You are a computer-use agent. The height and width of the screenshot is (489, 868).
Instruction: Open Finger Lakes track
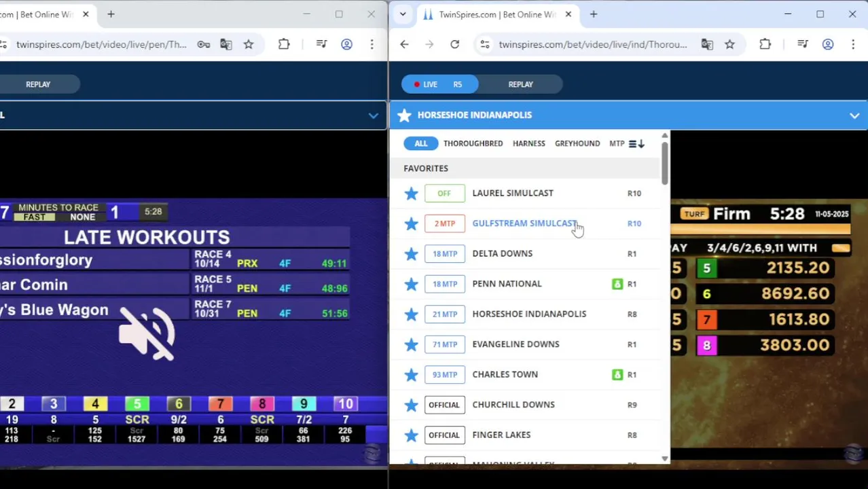[x=502, y=435]
